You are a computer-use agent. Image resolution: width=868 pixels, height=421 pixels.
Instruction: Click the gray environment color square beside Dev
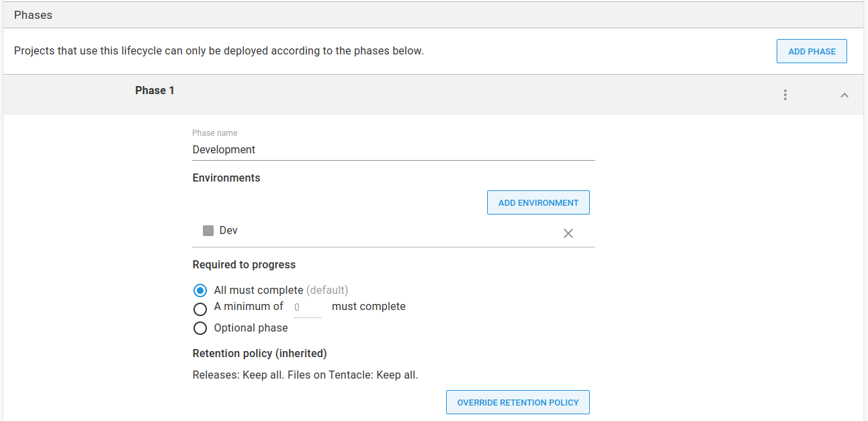208,230
